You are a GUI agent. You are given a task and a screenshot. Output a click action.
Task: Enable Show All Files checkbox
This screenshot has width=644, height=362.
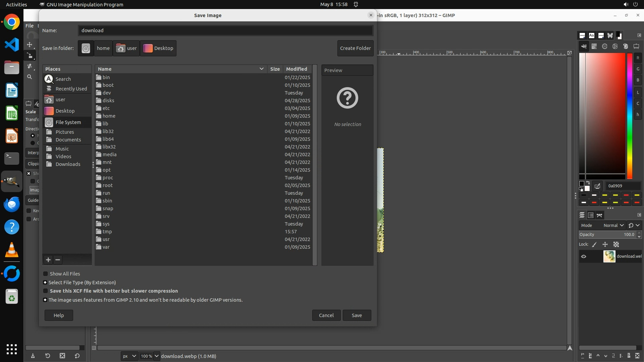tap(46, 274)
